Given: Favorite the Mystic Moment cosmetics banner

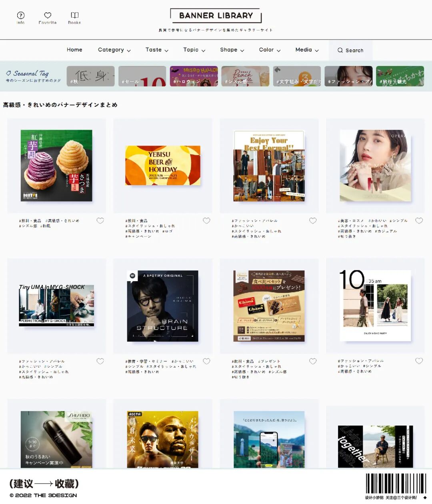Looking at the screenshot, I should (x=419, y=221).
